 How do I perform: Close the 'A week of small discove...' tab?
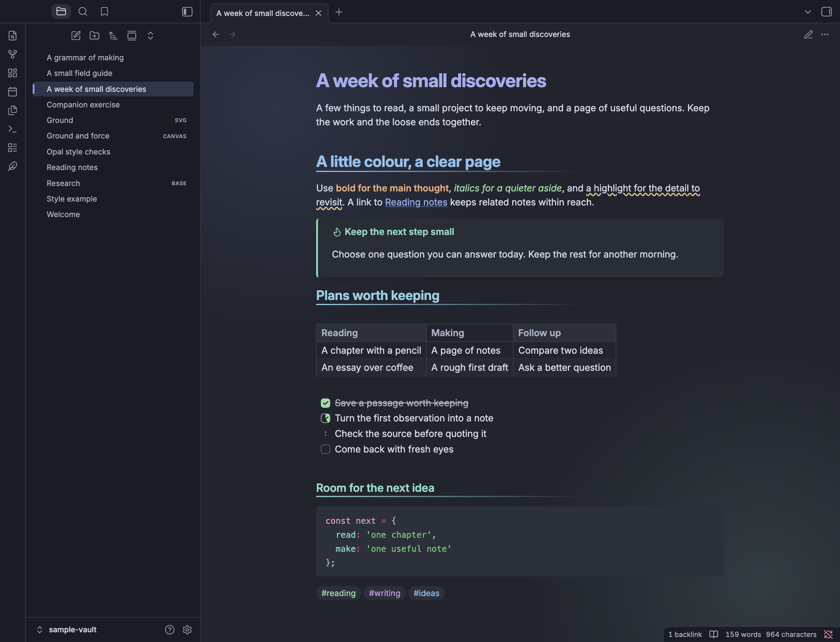click(318, 13)
